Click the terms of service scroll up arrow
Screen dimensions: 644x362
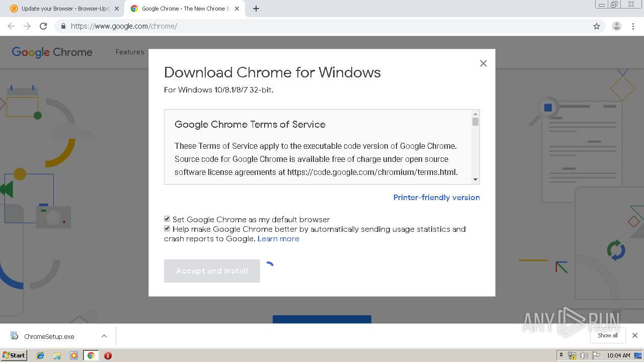coord(475,114)
